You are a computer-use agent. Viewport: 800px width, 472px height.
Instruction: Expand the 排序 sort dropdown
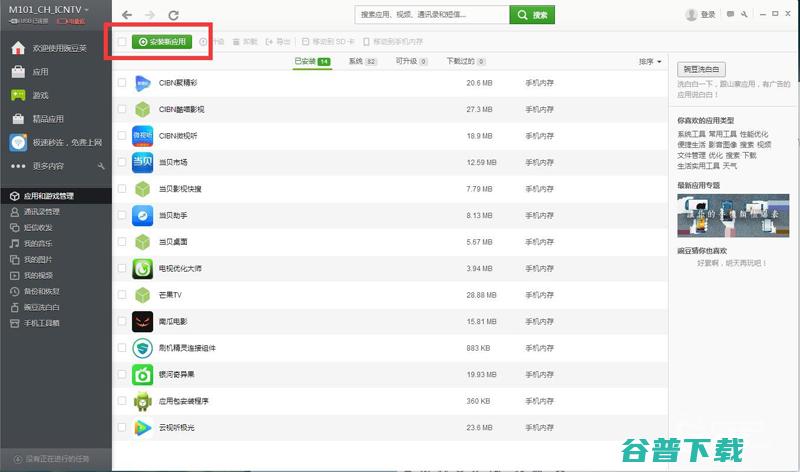pyautogui.click(x=650, y=62)
